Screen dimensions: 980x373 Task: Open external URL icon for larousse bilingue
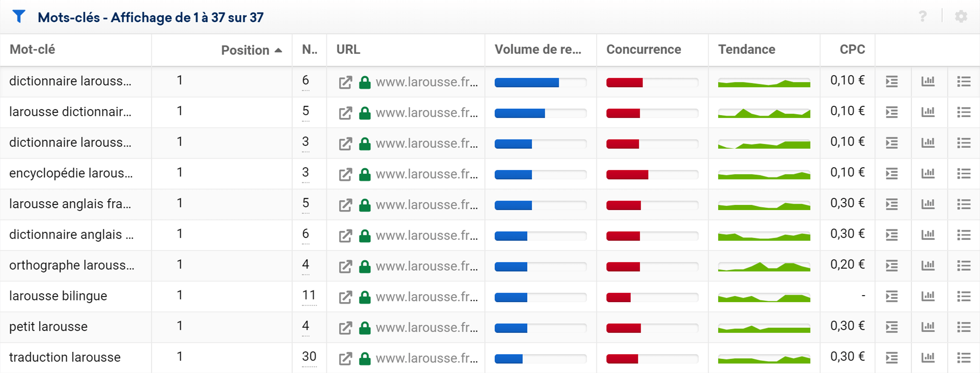point(345,297)
